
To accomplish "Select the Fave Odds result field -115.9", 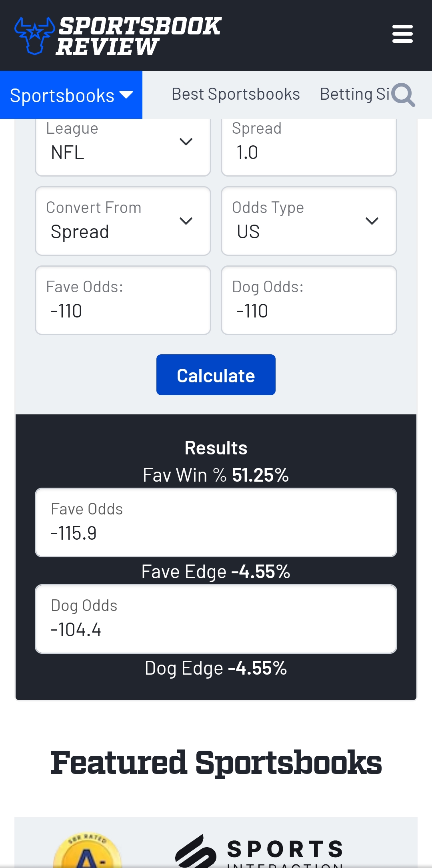I will (x=216, y=523).
